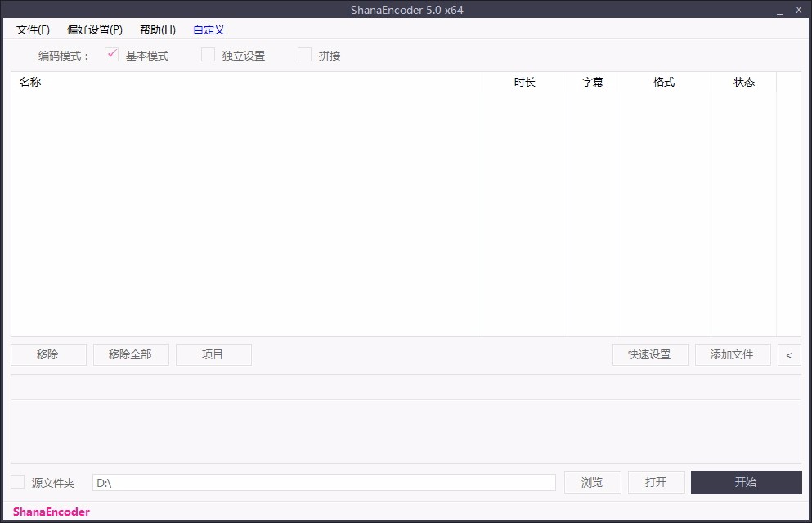Viewport: 812px width, 523px height.
Task: Start encoding with the 开始 button
Action: pyautogui.click(x=746, y=482)
